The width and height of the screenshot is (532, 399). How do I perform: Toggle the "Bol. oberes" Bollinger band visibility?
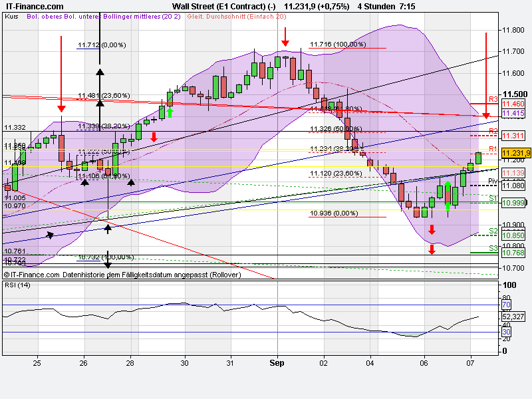pyautogui.click(x=40, y=19)
